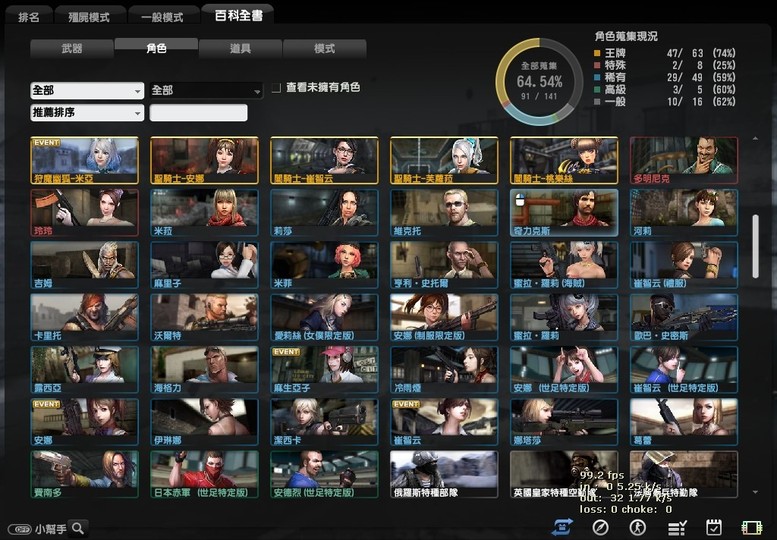Select the 百科全書 tab
The image size is (777, 540).
point(238,15)
